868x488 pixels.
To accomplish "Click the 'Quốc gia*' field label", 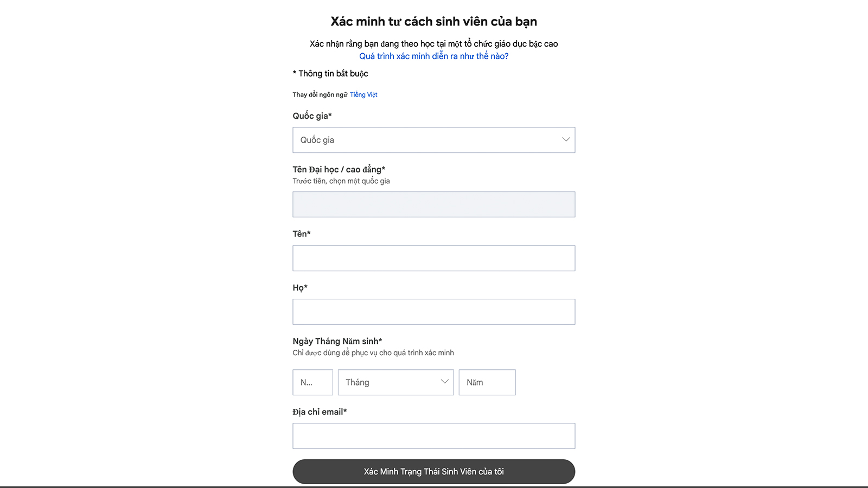I will tap(312, 115).
